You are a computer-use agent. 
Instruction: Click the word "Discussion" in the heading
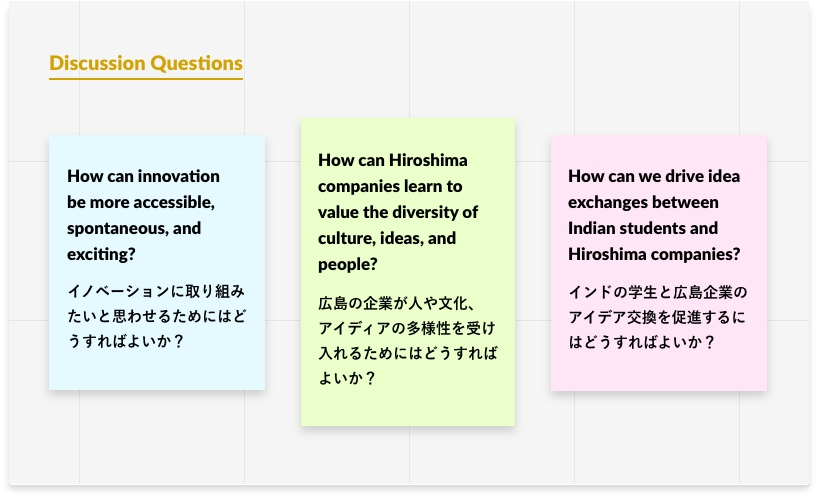97,63
